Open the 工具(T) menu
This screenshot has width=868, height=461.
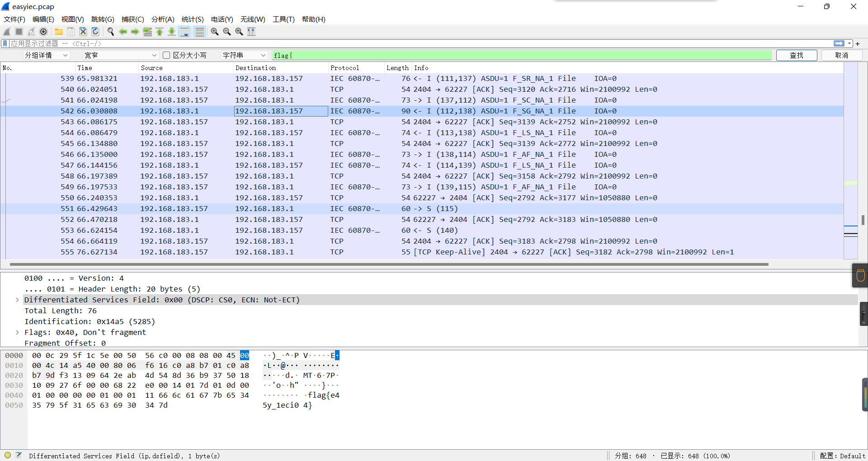tap(283, 19)
